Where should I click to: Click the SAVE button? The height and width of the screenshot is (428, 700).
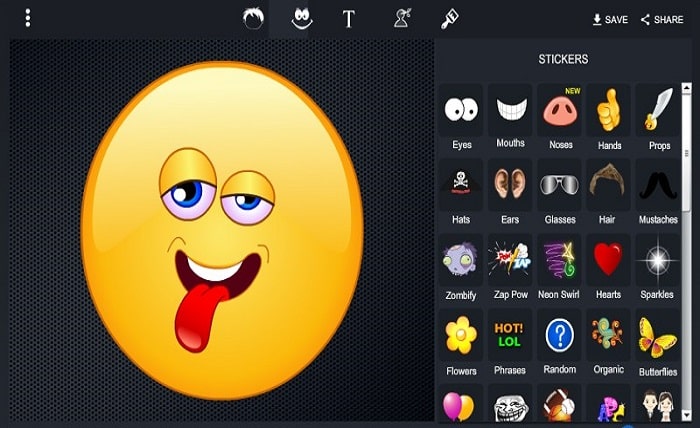click(x=610, y=20)
